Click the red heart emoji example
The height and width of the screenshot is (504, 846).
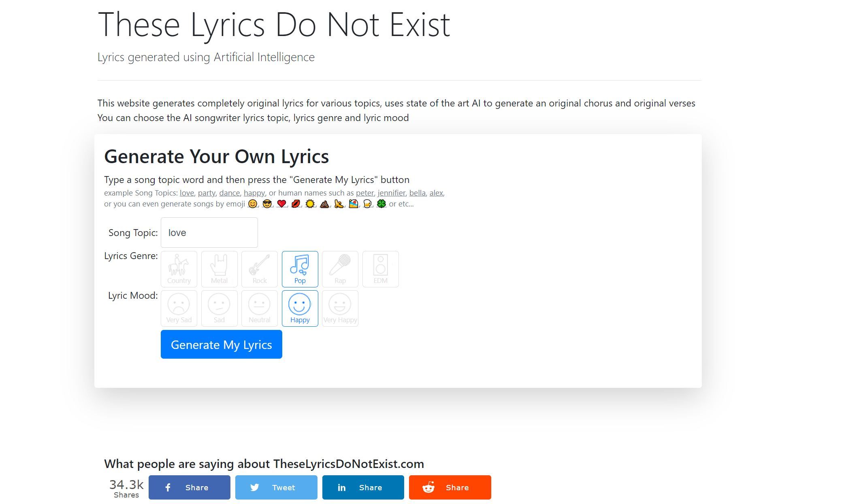pyautogui.click(x=281, y=204)
